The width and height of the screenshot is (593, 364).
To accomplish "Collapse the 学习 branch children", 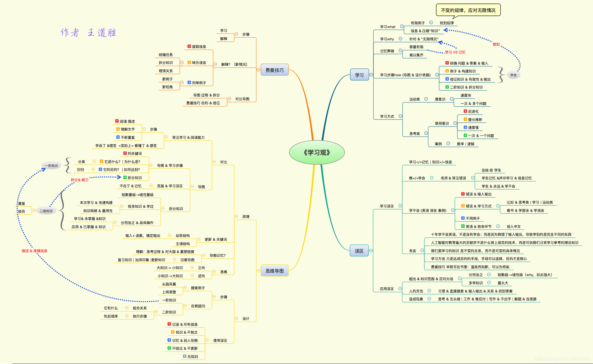I will pos(371,75).
